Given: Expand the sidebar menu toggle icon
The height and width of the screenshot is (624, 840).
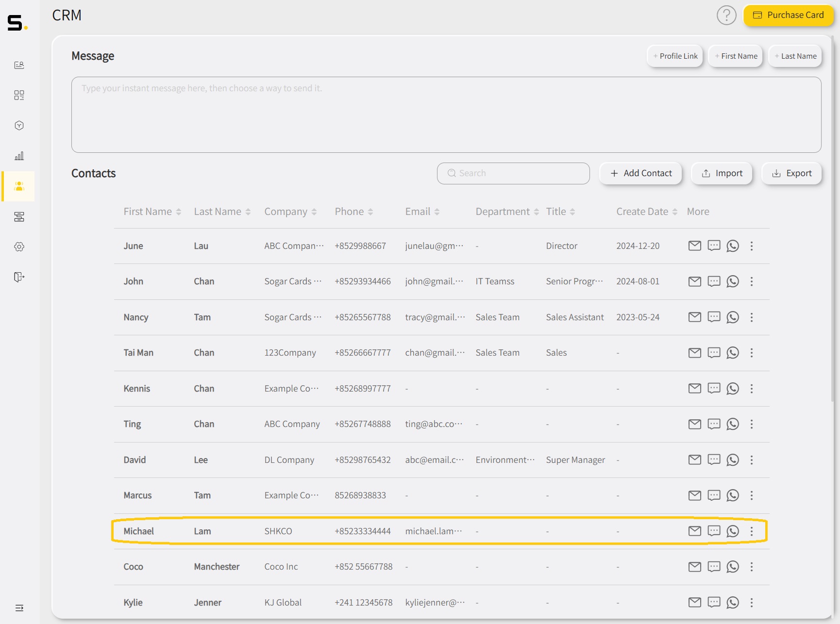Looking at the screenshot, I should point(19,608).
